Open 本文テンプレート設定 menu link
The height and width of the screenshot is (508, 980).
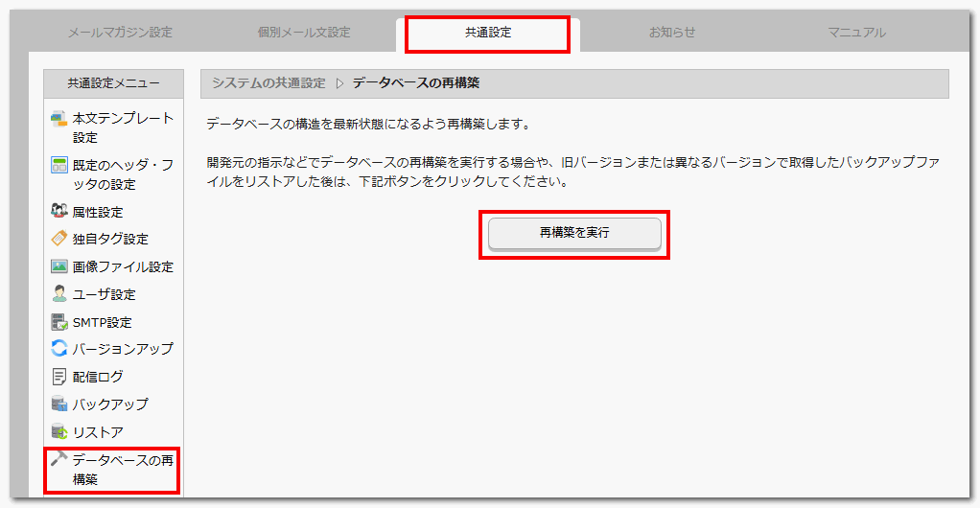(123, 127)
